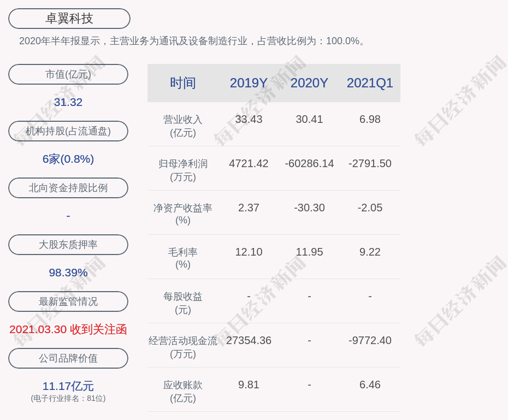Click the 公司品牌价值 label pill
The width and height of the screenshot is (508, 420).
(68, 358)
